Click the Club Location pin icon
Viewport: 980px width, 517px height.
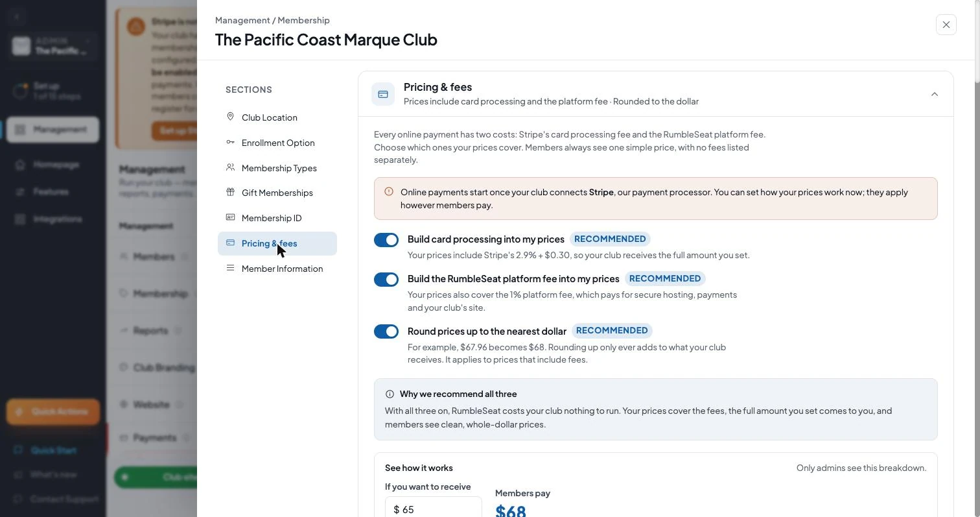tap(230, 117)
